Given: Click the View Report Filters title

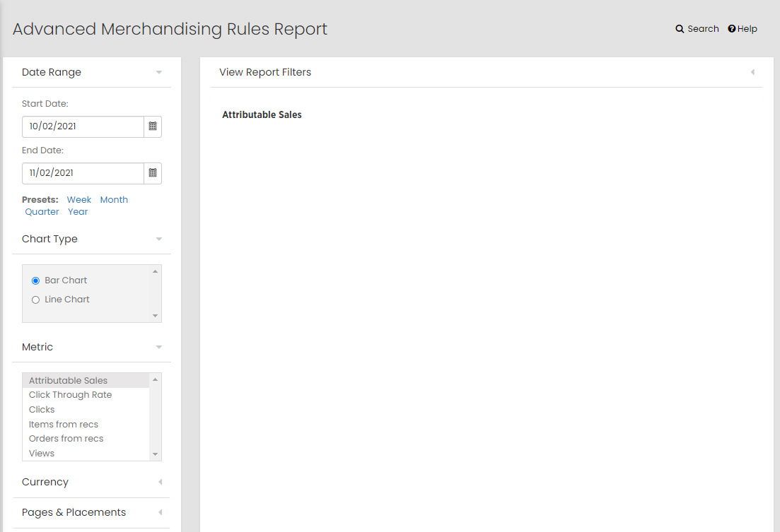Looking at the screenshot, I should click(265, 72).
